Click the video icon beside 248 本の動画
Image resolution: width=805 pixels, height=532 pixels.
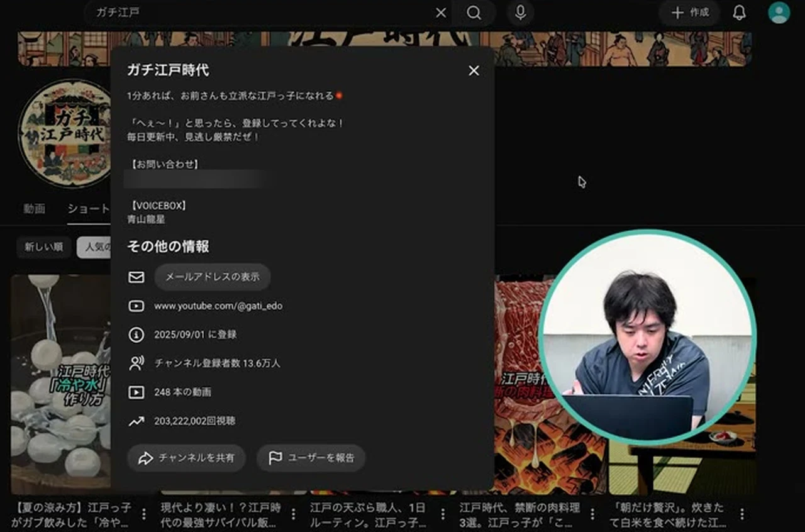point(136,392)
